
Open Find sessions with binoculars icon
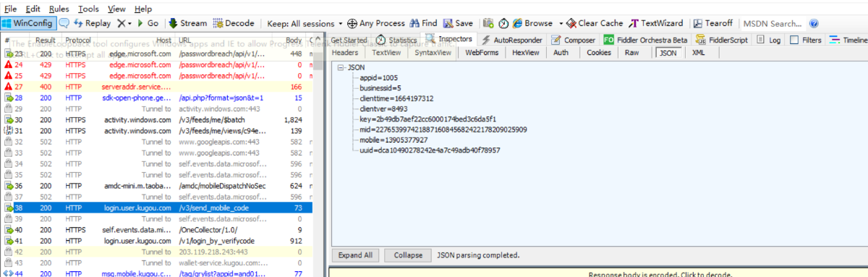pos(425,23)
